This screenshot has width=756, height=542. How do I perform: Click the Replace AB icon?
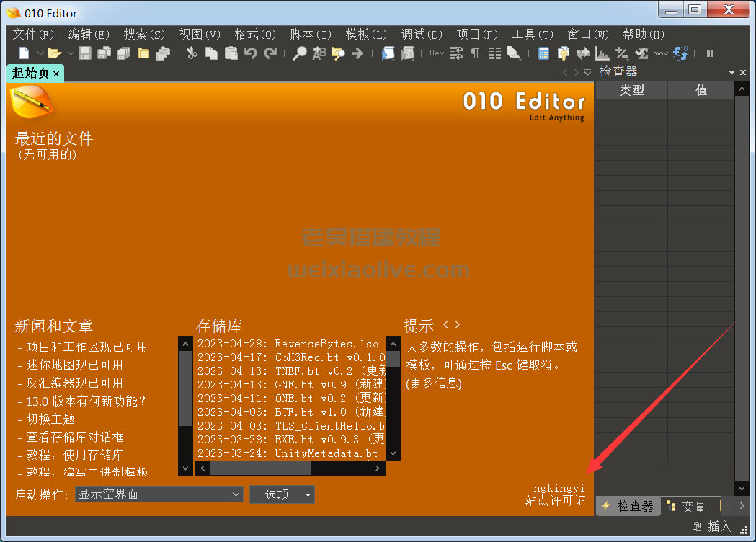pyautogui.click(x=319, y=53)
